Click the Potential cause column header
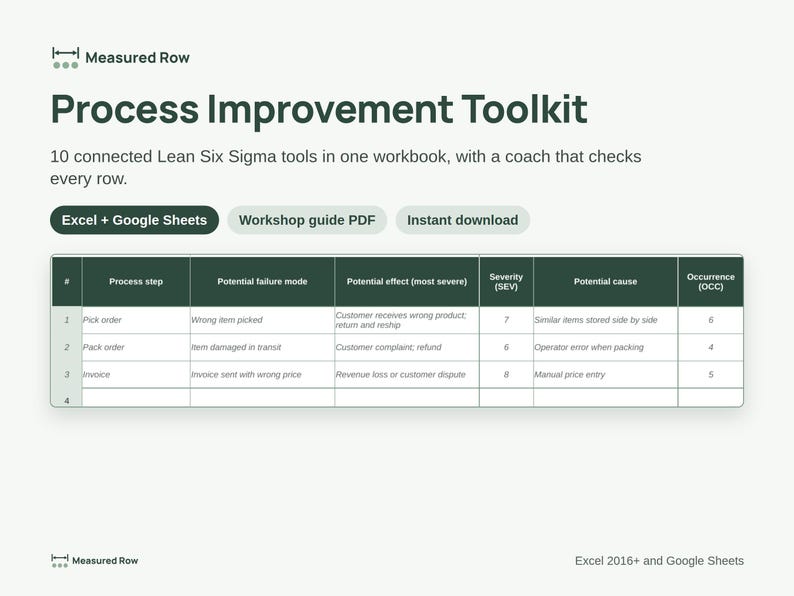This screenshot has height=596, width=794. pyautogui.click(x=605, y=282)
